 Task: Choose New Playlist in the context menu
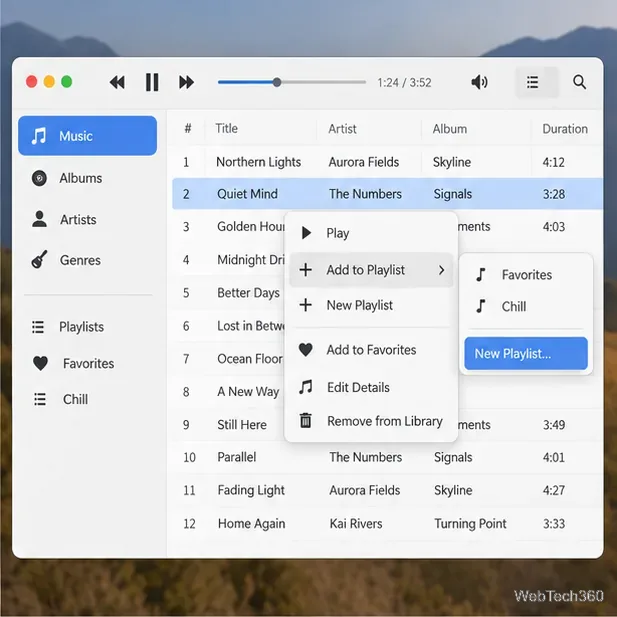(x=371, y=305)
